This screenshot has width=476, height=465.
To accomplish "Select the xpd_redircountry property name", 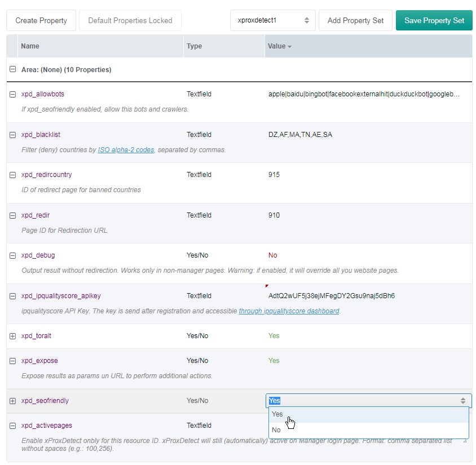I will click(46, 175).
